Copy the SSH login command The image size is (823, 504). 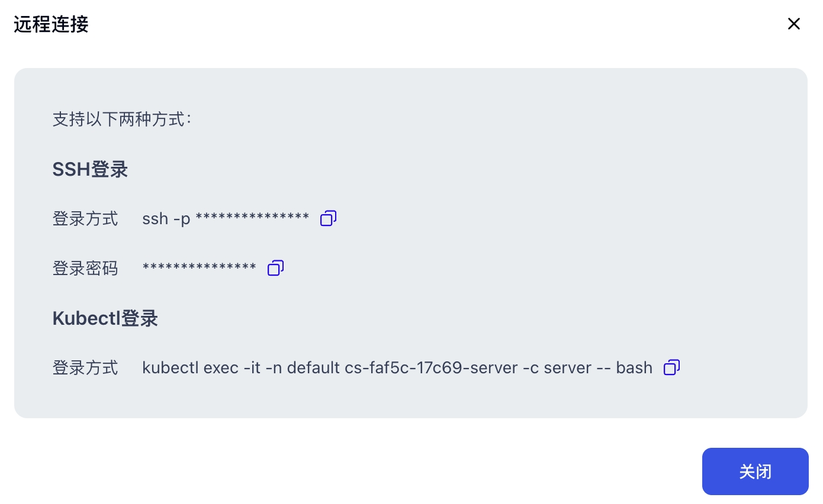[x=328, y=218]
